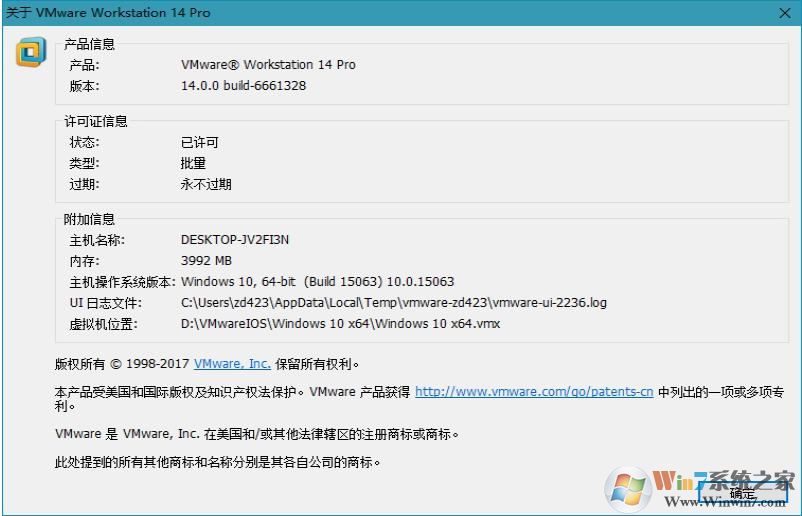
Task: Click the 产品信息 group heading
Action: [89, 44]
